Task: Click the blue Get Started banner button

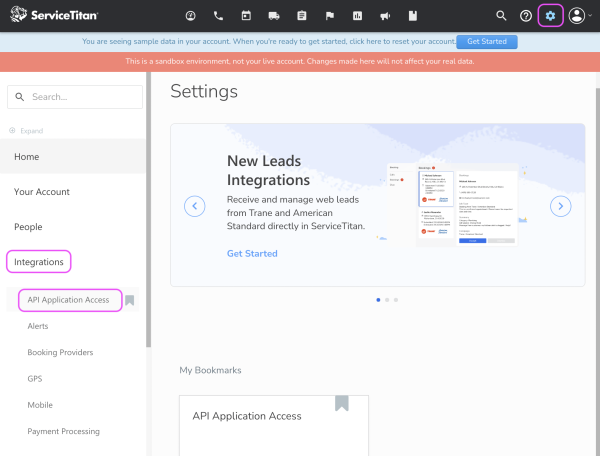Action: pos(486,42)
